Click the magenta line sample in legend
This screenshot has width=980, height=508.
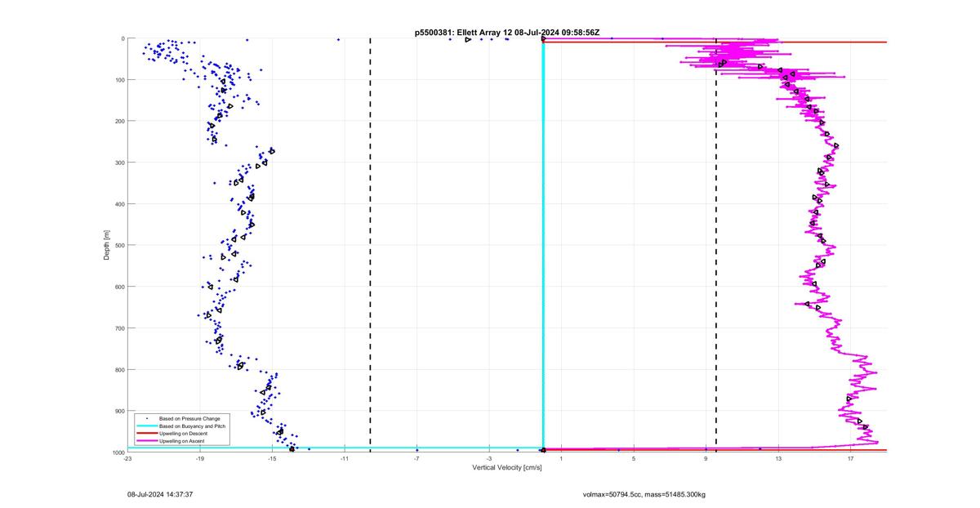(x=146, y=440)
